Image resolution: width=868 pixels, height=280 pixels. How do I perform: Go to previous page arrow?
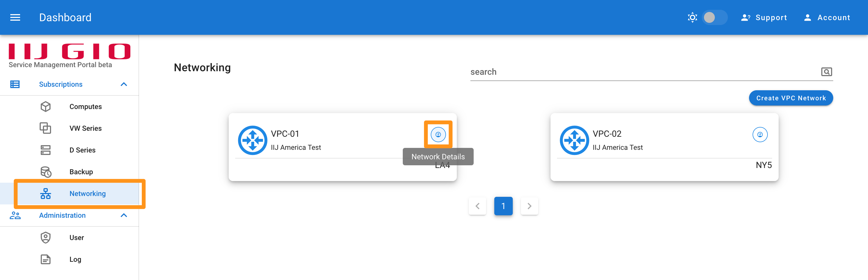coord(477,206)
